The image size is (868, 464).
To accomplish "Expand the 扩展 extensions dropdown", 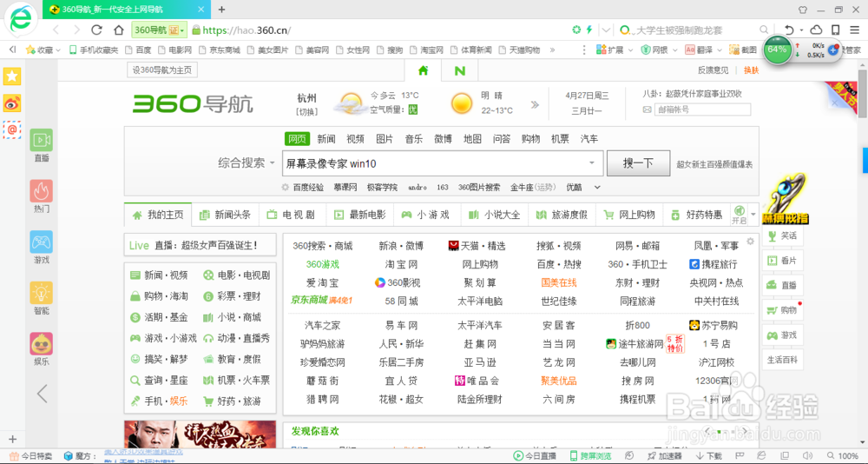I will click(615, 50).
